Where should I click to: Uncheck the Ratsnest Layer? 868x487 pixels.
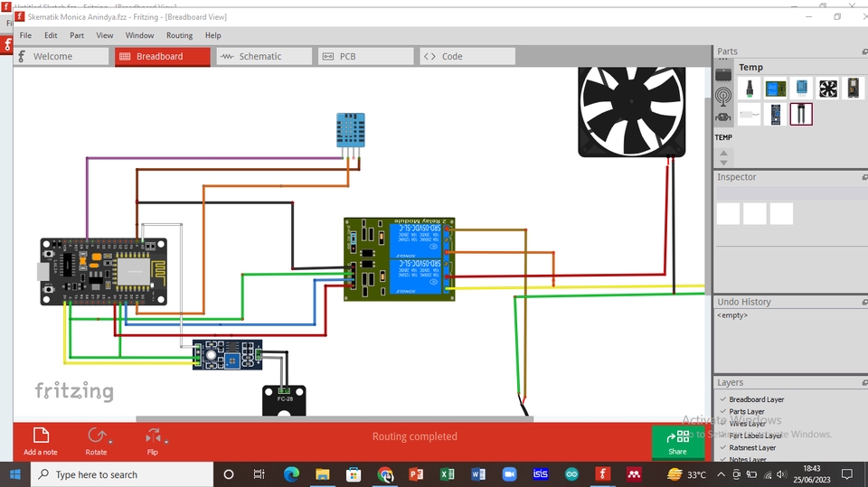(722, 447)
